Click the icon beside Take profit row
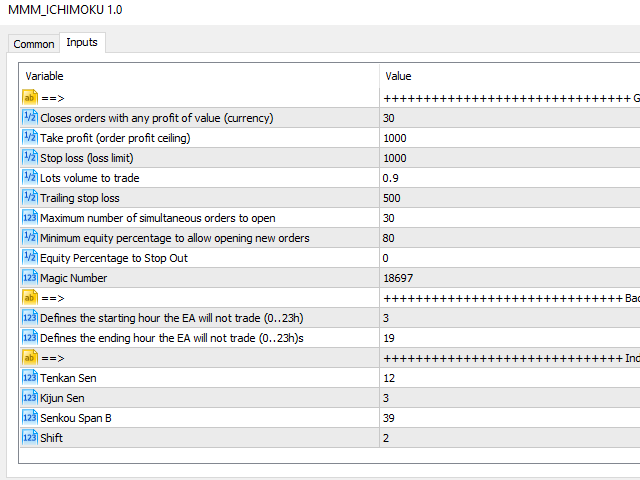The width and height of the screenshot is (640, 480). (x=29, y=138)
